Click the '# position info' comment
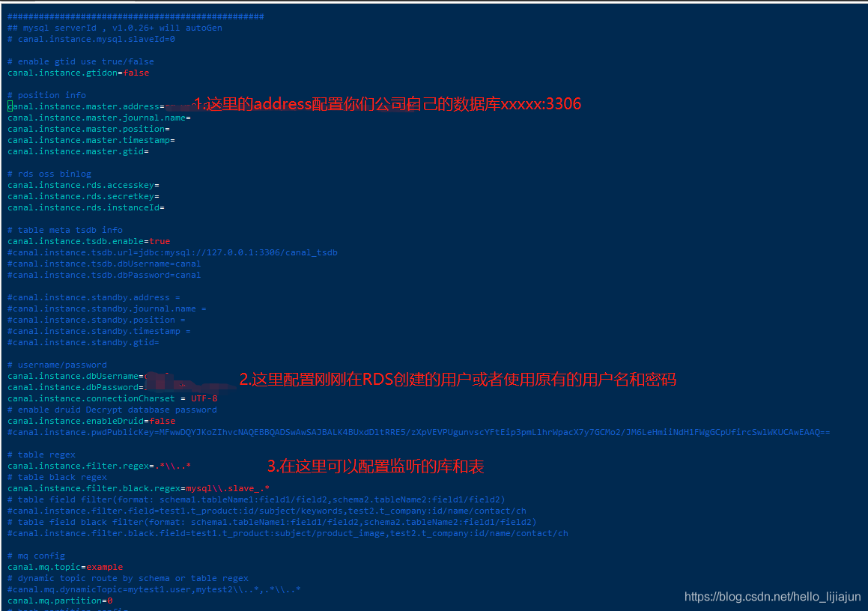 tap(46, 95)
